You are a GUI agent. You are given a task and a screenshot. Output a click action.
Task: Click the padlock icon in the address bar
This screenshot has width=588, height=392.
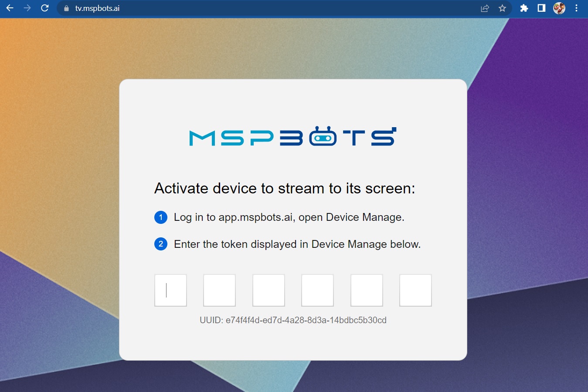coord(66,8)
